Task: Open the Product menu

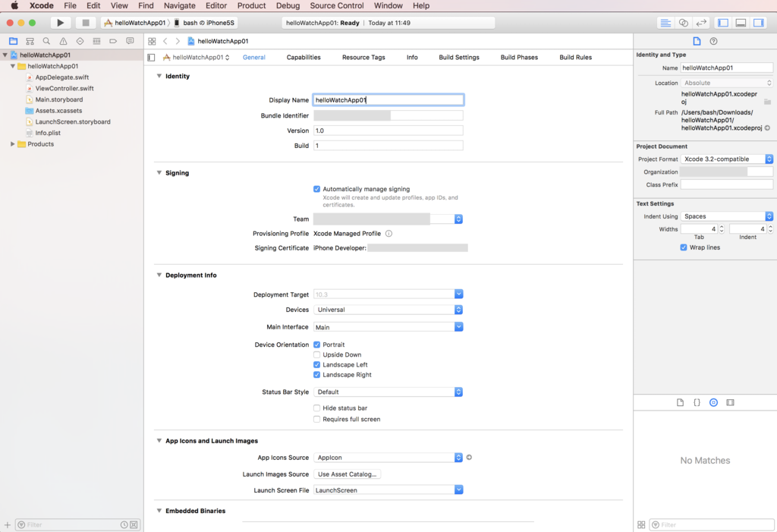Action: (x=251, y=6)
